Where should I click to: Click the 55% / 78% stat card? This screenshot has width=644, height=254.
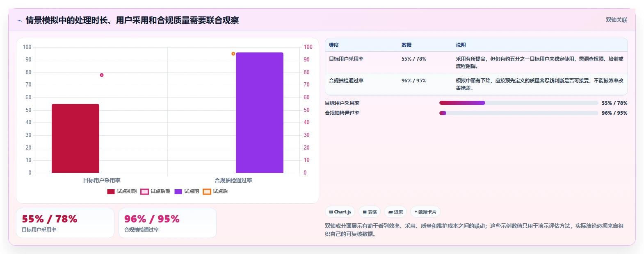(x=65, y=223)
